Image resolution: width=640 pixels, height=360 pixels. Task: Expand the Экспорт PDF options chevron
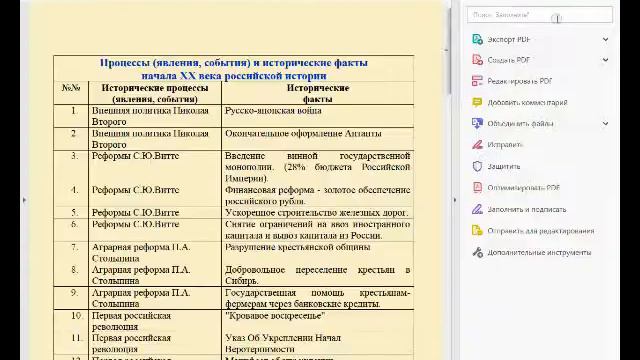605,39
